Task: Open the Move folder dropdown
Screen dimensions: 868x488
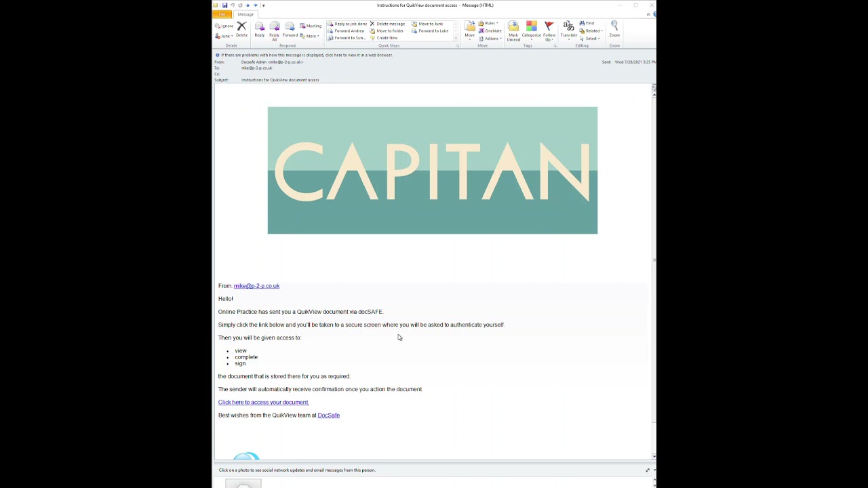Action: click(469, 30)
